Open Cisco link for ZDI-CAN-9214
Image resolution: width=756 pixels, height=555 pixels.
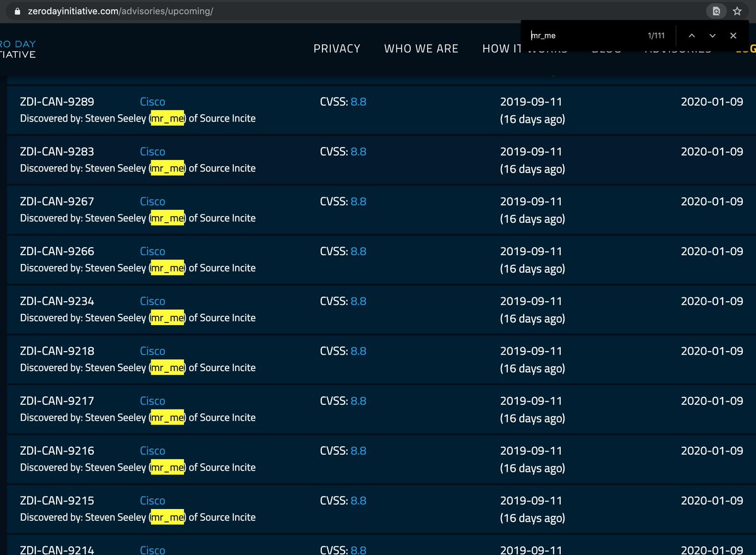tap(152, 550)
